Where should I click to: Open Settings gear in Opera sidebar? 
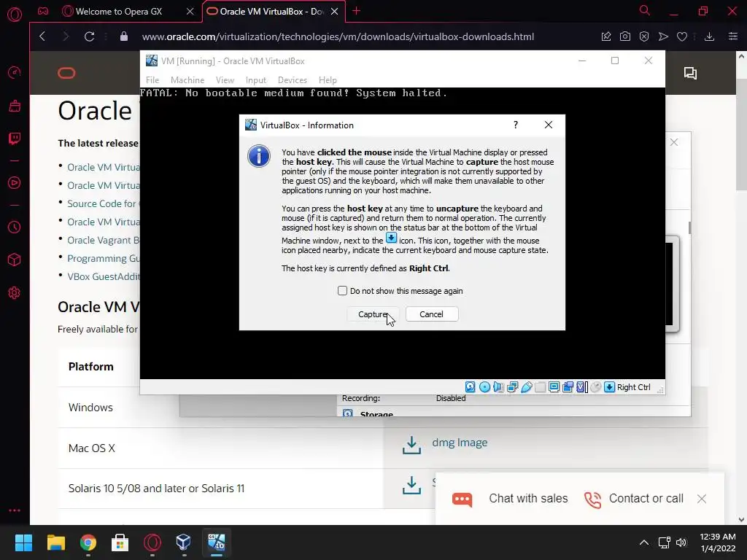click(x=15, y=293)
